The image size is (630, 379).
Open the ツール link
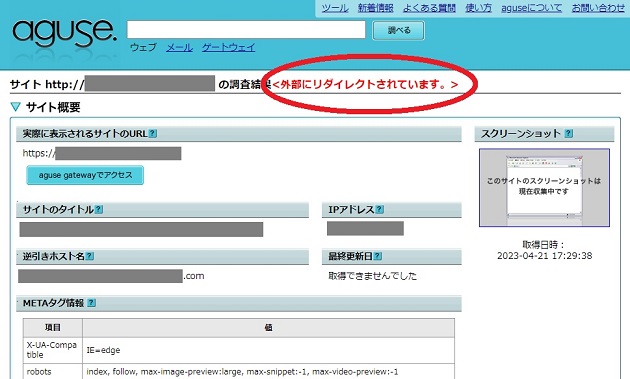(x=335, y=8)
